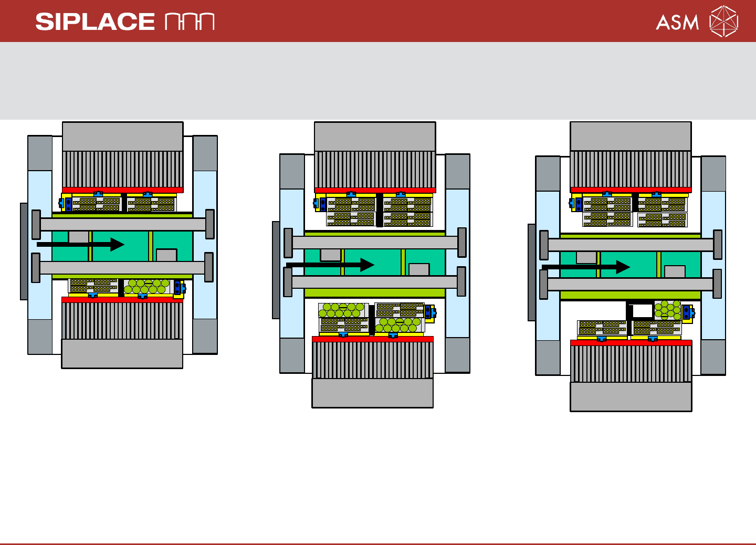Click the black conveyor arrow in left diagram

[80, 244]
